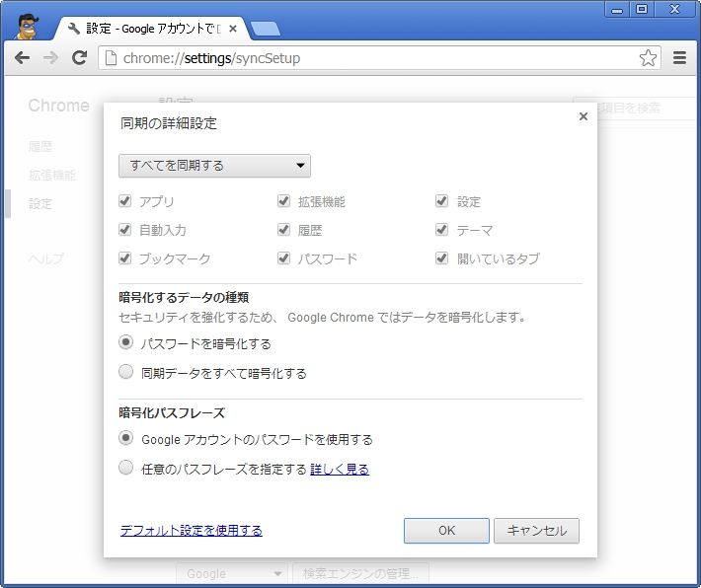Open a new tab
This screenshot has height=588, width=701.
click(266, 29)
